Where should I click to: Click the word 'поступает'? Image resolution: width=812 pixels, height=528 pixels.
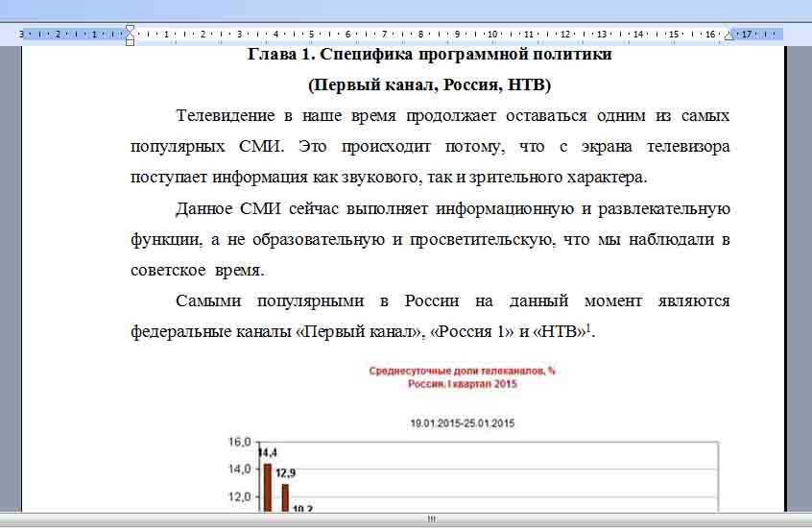pyautogui.click(x=168, y=178)
